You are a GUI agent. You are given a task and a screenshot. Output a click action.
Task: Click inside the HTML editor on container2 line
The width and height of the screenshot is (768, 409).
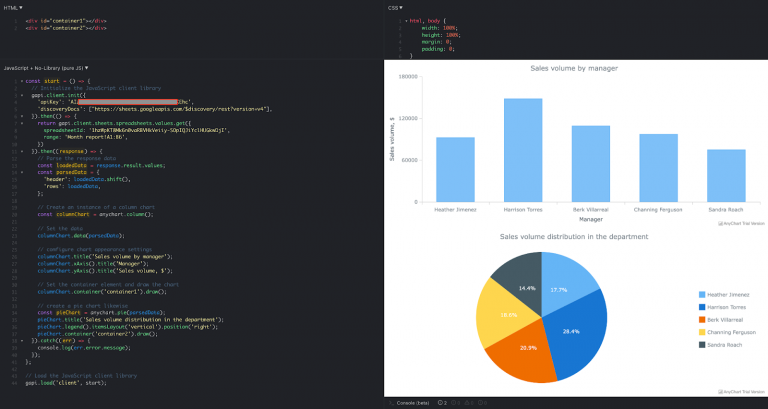point(60,27)
